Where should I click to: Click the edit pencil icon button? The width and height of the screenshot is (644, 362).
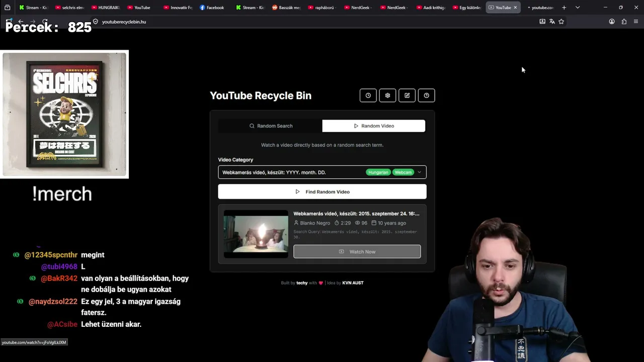pos(407,96)
